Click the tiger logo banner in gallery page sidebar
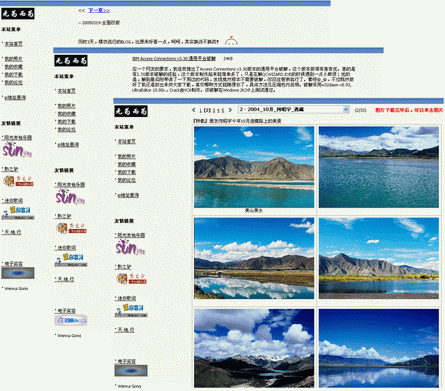 tap(131, 278)
